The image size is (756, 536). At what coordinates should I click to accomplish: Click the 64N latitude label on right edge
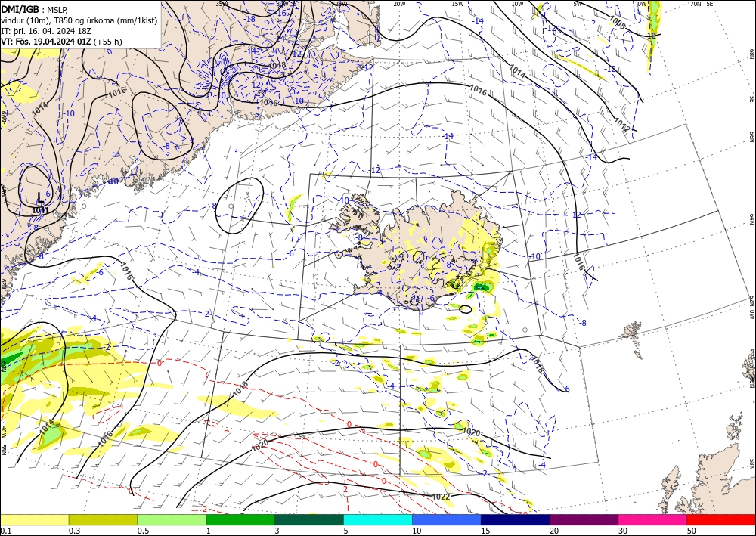click(x=751, y=219)
